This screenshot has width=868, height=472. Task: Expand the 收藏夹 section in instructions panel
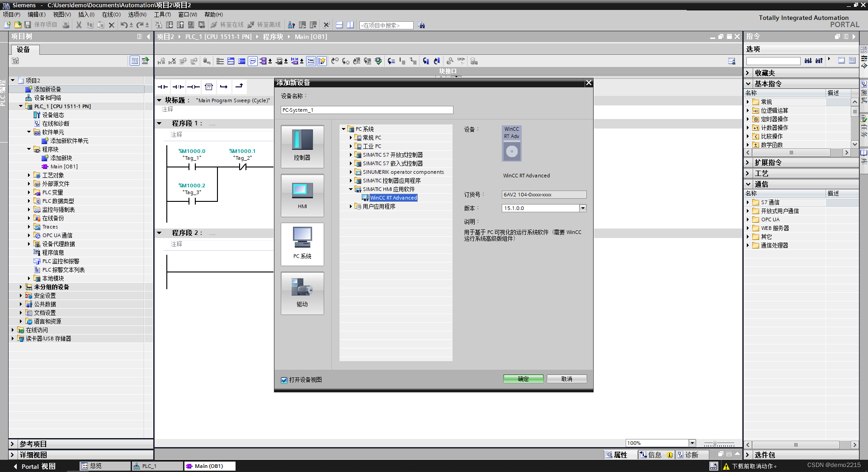[x=748, y=73]
